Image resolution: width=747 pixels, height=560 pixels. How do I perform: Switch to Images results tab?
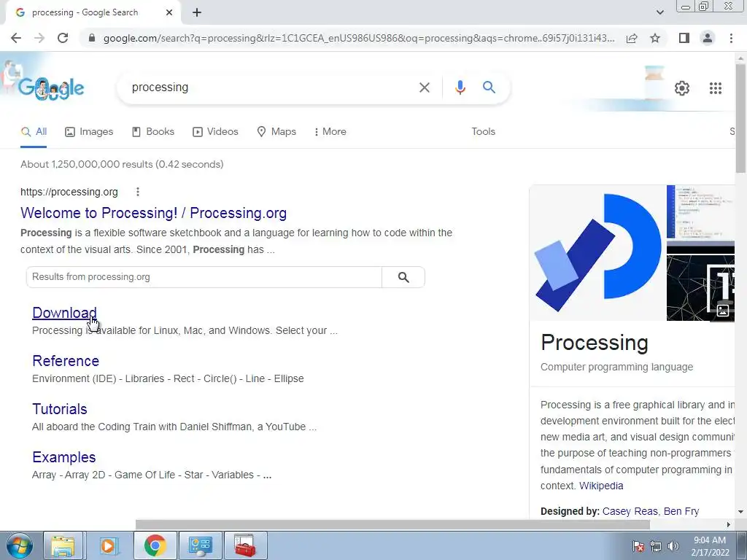[89, 132]
